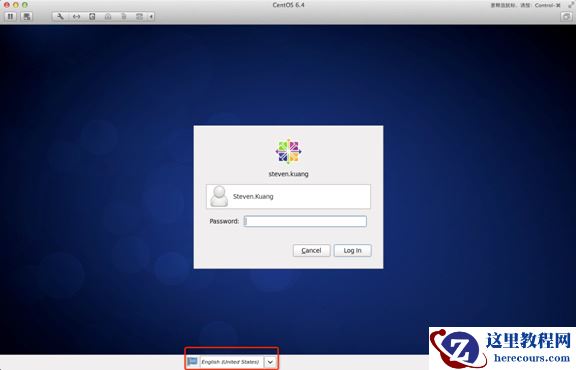Zoom window using green button
The height and width of the screenshot is (370, 576).
[x=25, y=5]
